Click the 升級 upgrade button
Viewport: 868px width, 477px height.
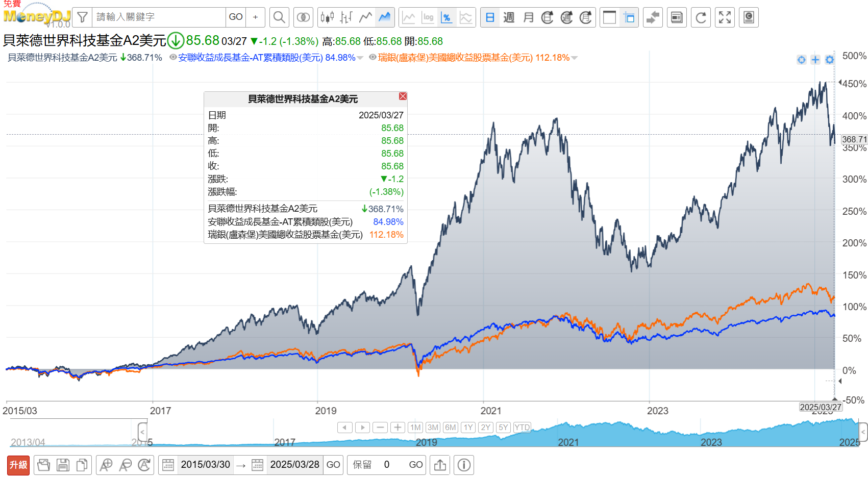pos(18,465)
